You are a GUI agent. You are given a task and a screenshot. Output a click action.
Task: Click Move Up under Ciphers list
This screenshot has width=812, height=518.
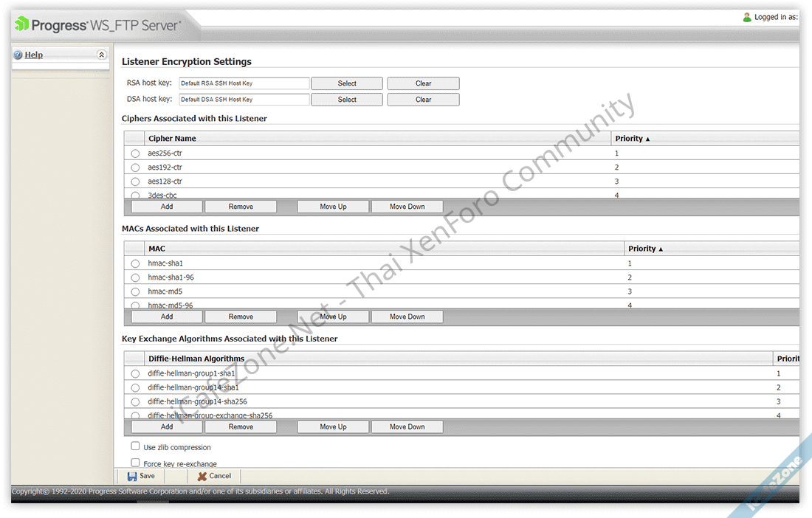pyautogui.click(x=333, y=207)
